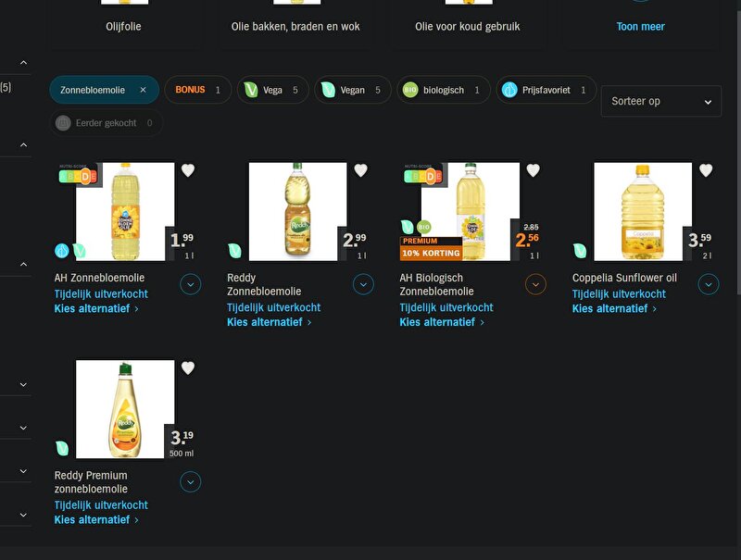Favorite Reddy Zonnebloemolie with heart icon

click(x=360, y=170)
